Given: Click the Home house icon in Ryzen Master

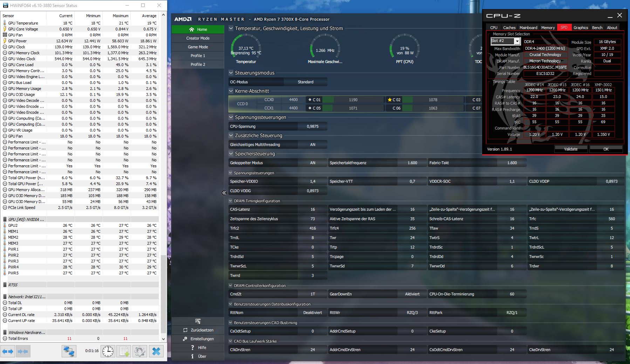Looking at the screenshot, I should click(x=191, y=29).
